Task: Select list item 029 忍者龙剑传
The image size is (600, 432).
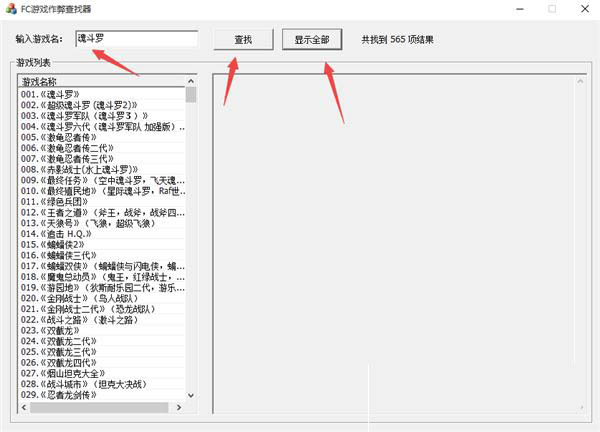Action: pos(101,394)
